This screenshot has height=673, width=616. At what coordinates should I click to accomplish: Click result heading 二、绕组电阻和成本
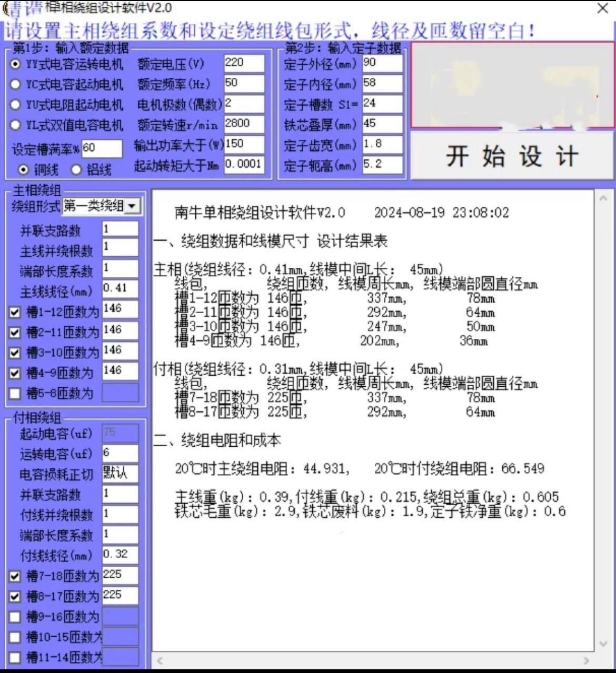coord(217,440)
